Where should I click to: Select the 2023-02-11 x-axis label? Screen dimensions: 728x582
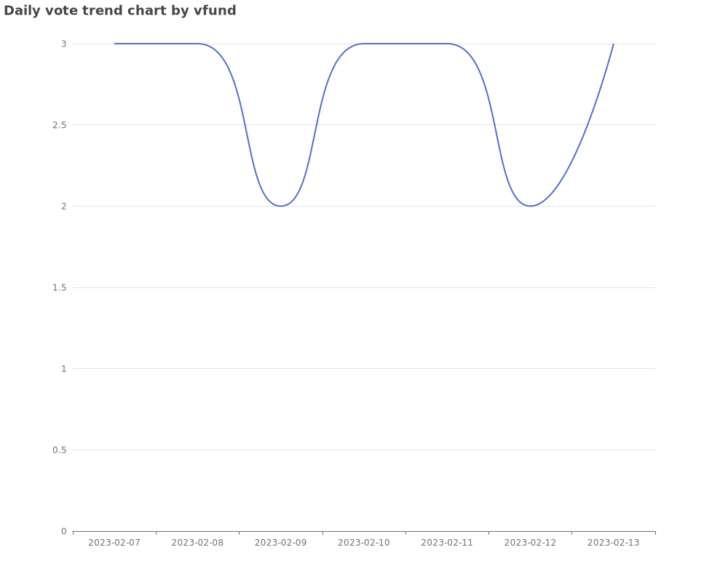point(447,543)
